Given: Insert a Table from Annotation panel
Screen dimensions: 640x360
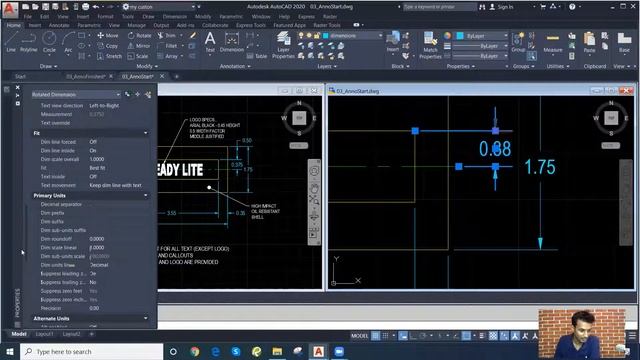Looking at the screenshot, I should click(257, 56).
